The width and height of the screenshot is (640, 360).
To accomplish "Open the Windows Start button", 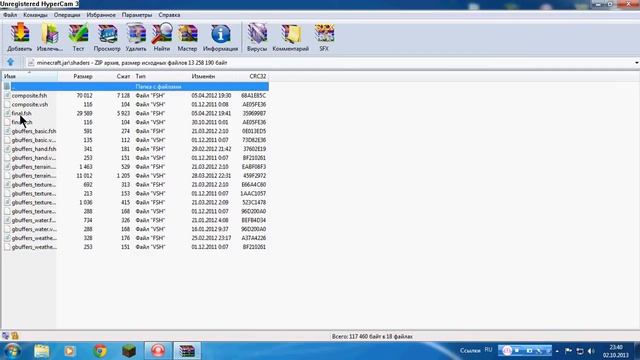I will pyautogui.click(x=13, y=351).
